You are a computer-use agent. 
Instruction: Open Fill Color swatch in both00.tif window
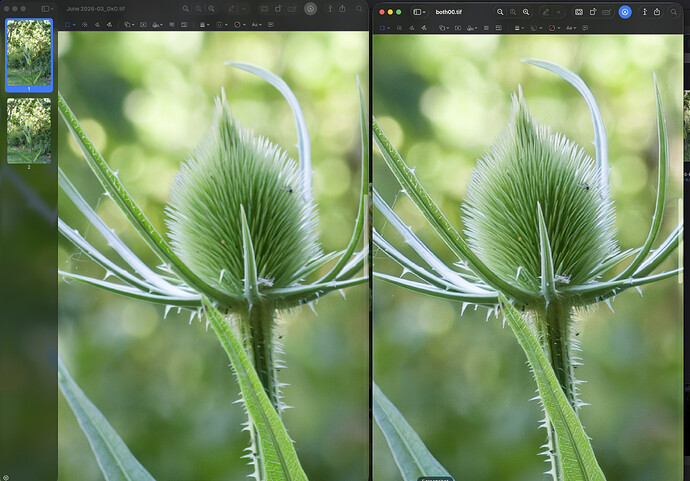(x=554, y=28)
